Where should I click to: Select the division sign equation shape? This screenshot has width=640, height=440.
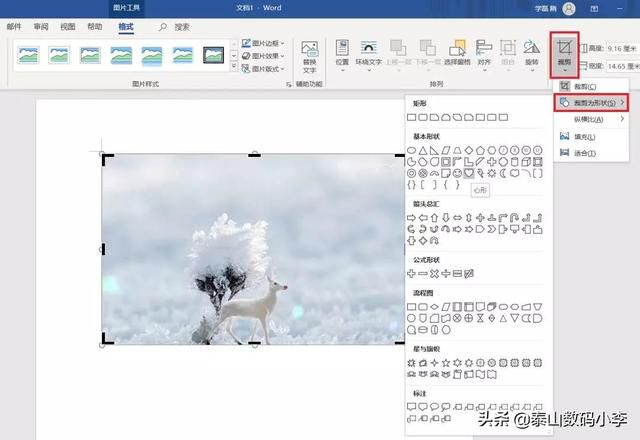(446, 274)
